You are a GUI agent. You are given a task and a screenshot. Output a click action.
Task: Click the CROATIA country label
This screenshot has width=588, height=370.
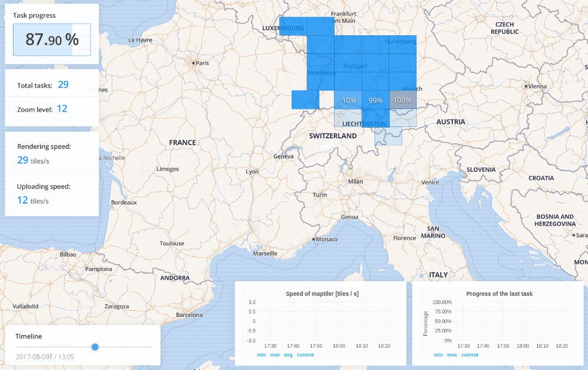pos(541,178)
